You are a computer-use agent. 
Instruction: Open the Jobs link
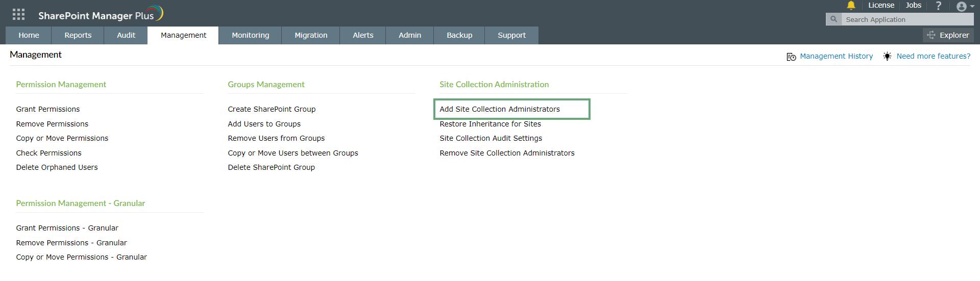click(913, 5)
